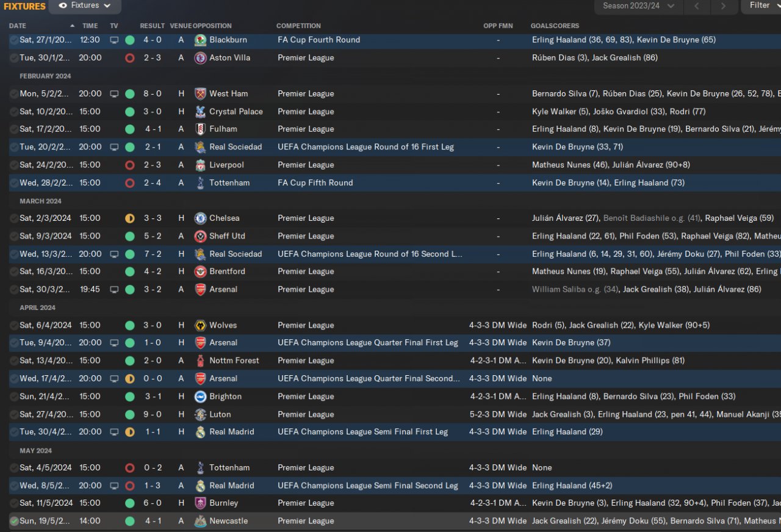This screenshot has width=781, height=532.
Task: Toggle the check mark on the Aston Villa row
Action: click(x=14, y=58)
